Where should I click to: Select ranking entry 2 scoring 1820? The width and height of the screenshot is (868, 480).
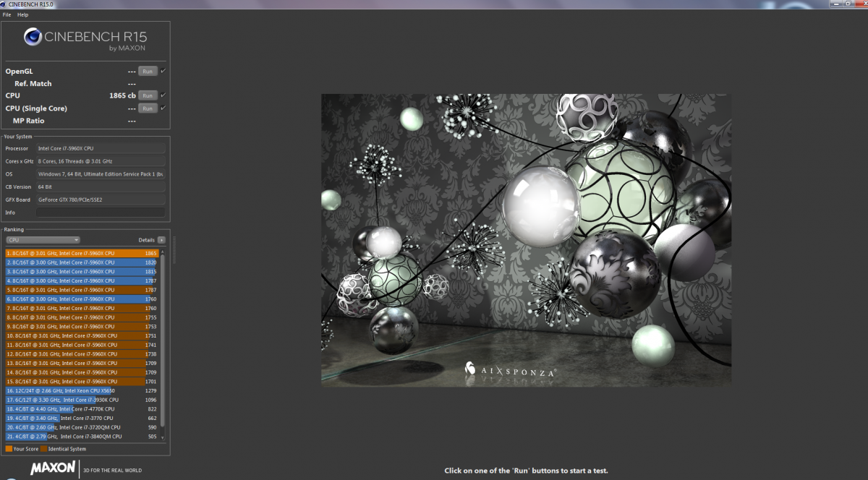82,262
